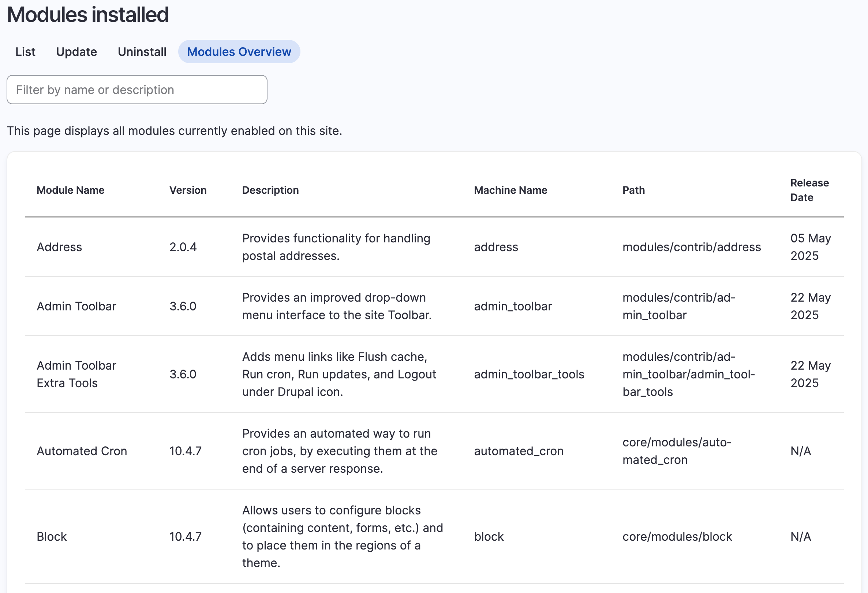Click the Admin Toolbar Extra Tools module name
The image size is (868, 593).
(x=76, y=374)
